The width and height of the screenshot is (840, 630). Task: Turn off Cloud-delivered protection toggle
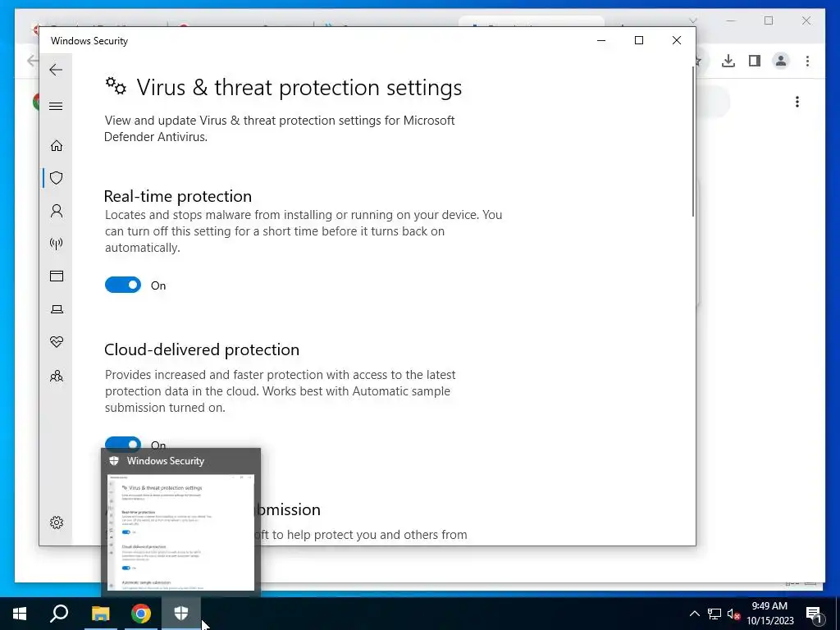(x=123, y=444)
